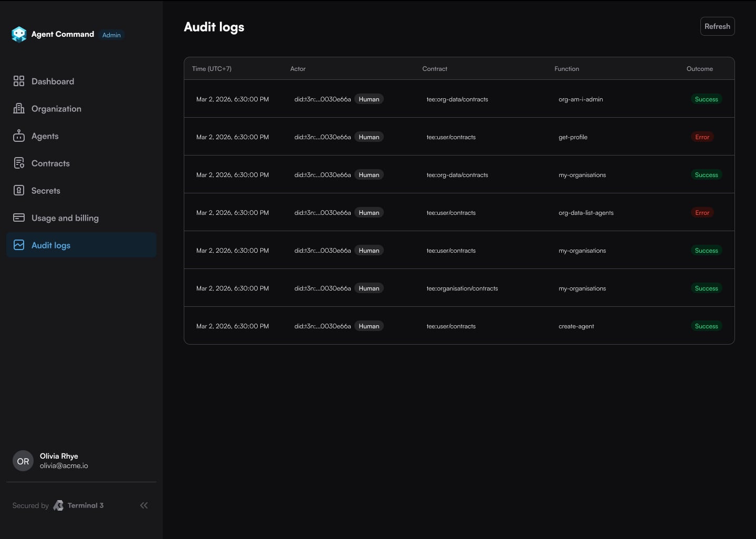Click the Olivia Rhye user name
The height and width of the screenshot is (539, 756).
pos(59,456)
